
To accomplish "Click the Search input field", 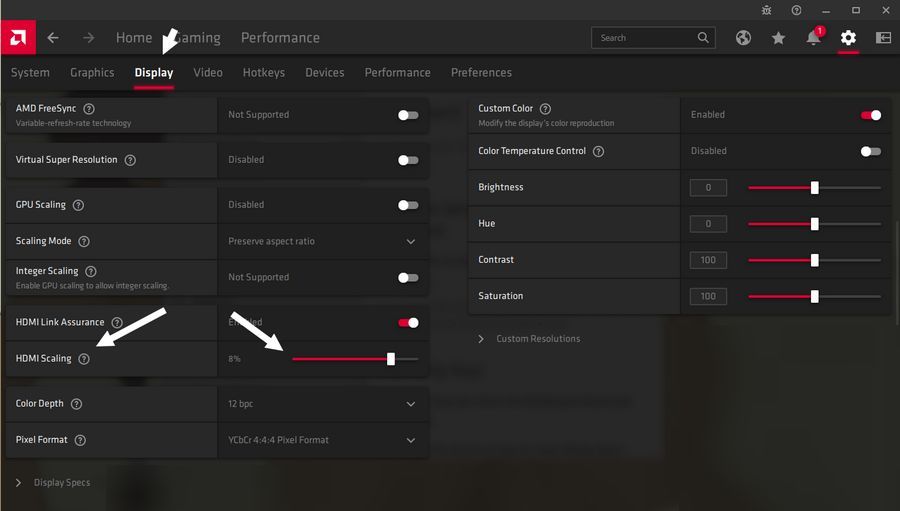I will [x=653, y=38].
